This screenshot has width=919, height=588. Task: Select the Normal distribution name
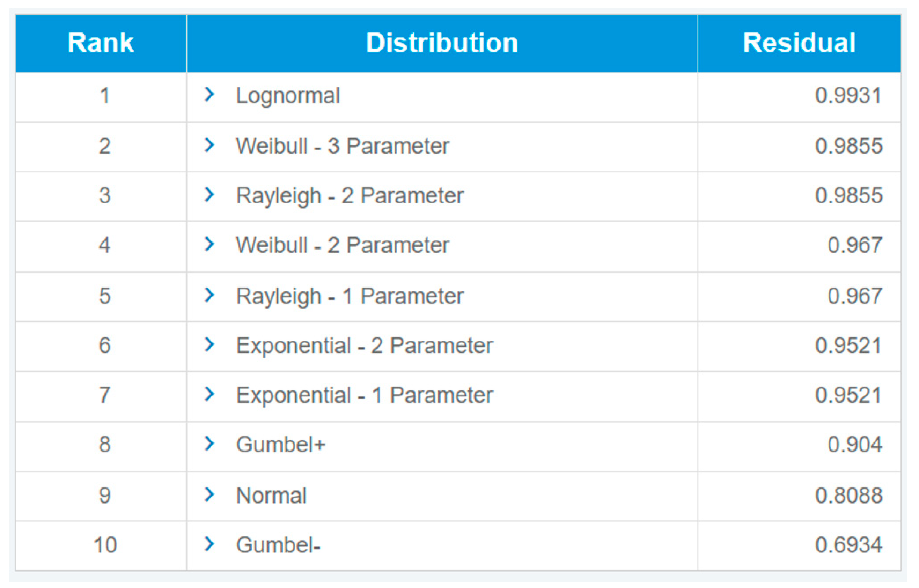tap(271, 496)
